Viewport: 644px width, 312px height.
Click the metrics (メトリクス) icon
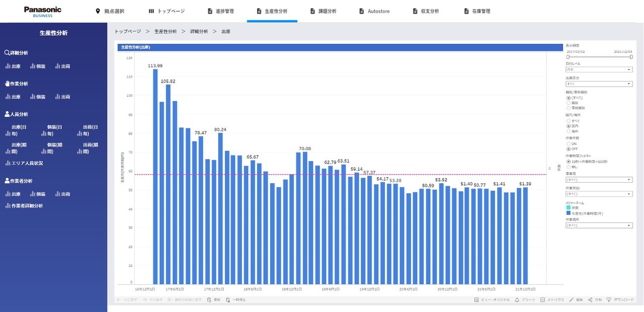click(x=542, y=300)
